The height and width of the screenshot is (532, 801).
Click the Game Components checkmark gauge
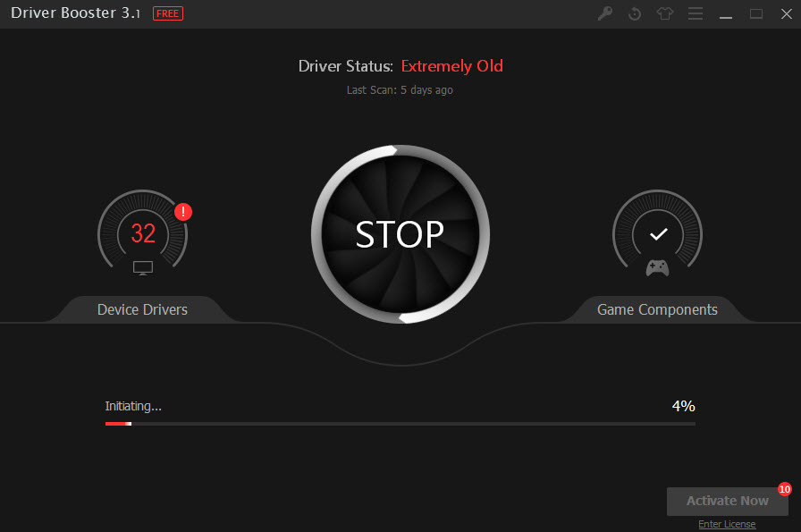(x=658, y=233)
